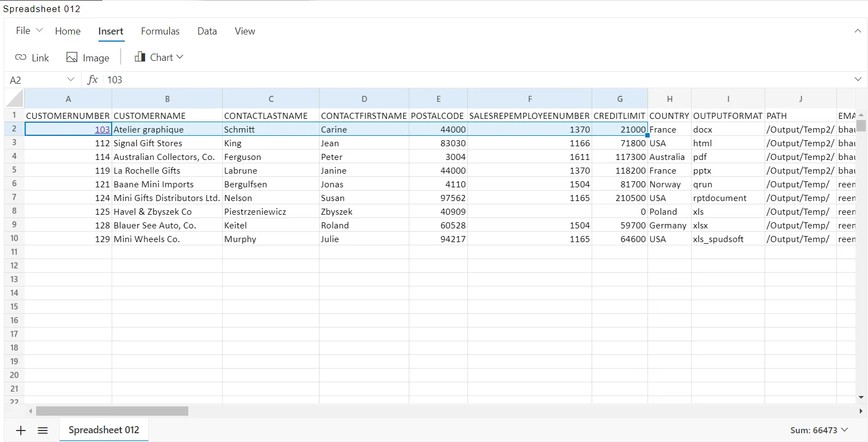Click the sales rep 1611 cell
The image size is (868, 442).
point(530,157)
